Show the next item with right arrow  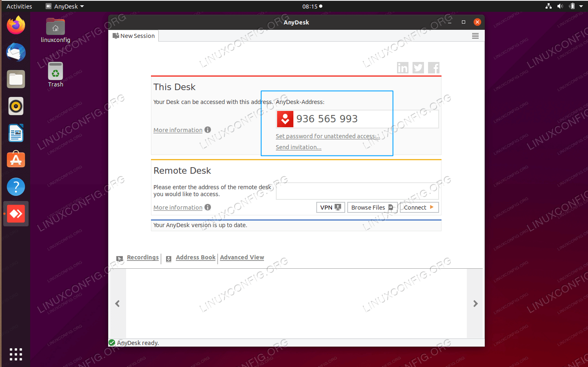click(475, 303)
